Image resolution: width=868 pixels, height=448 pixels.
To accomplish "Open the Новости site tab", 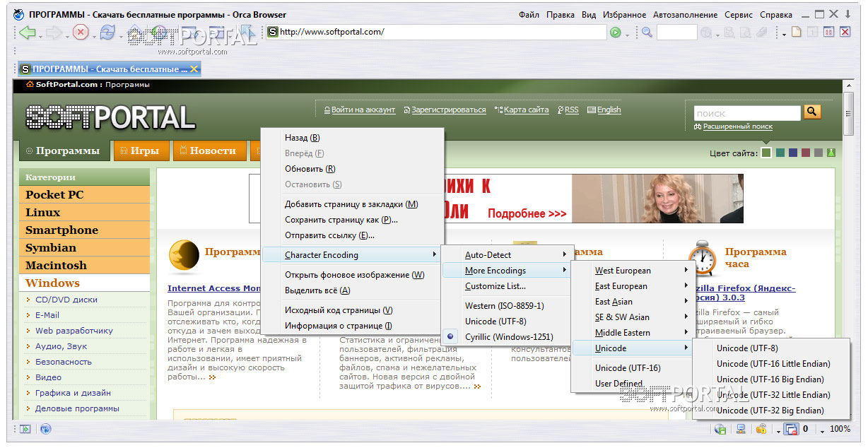I will [210, 151].
